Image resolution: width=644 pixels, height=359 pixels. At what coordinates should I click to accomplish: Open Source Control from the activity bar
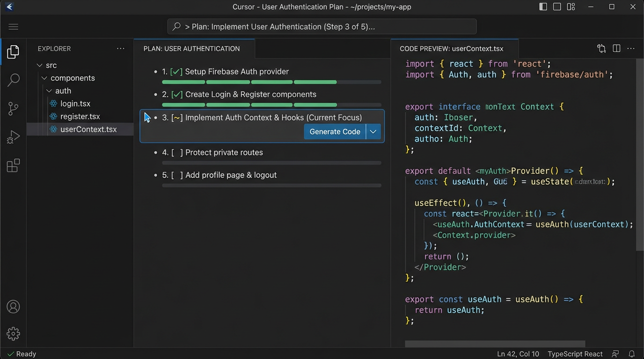pyautogui.click(x=13, y=108)
